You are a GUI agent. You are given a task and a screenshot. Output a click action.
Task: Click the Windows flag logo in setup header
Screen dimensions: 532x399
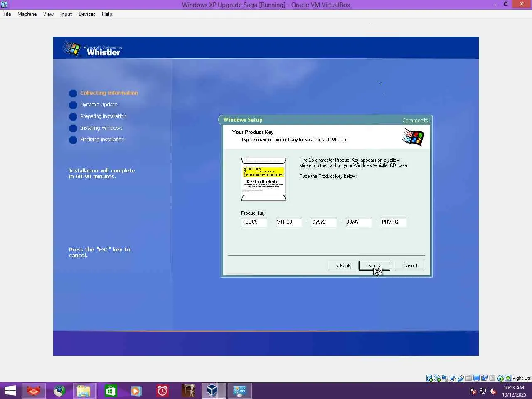coord(413,137)
